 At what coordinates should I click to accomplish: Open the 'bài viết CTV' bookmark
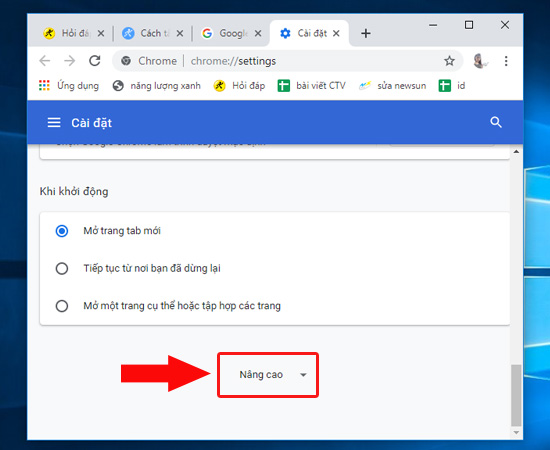[x=311, y=86]
